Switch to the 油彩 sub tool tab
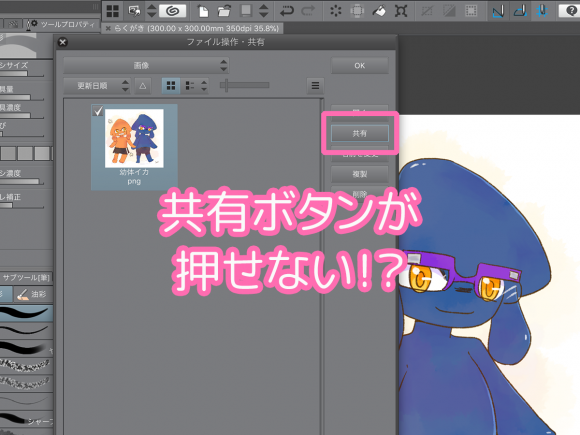Screen dimensions: 580x435 [x=33, y=294]
